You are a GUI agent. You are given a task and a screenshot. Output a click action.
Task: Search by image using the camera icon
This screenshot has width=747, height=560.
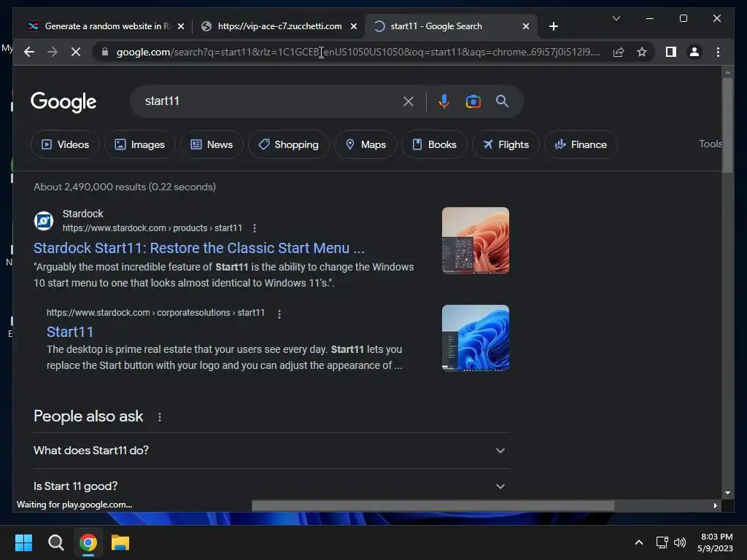(473, 101)
